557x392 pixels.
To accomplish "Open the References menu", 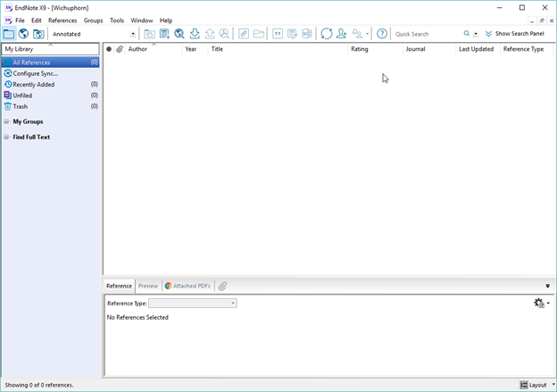I will click(x=62, y=21).
